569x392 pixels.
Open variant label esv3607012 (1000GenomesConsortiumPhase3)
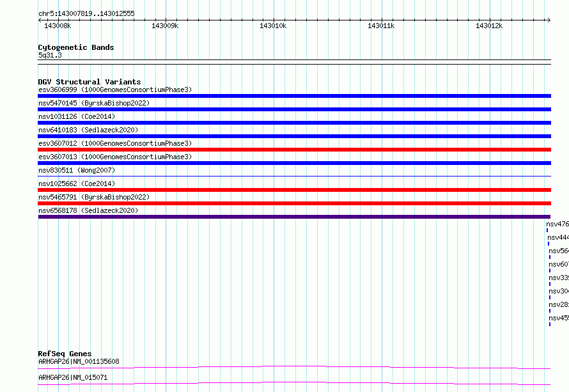point(115,143)
